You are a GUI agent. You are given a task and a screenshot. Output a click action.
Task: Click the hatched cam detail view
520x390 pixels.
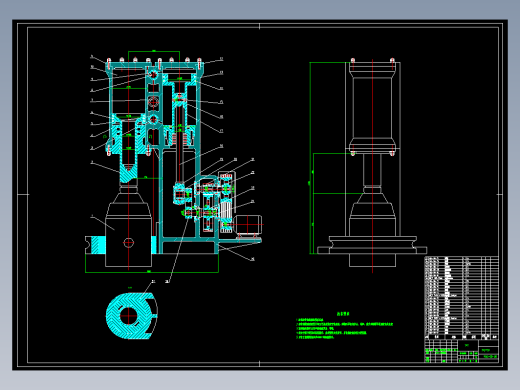tap(132, 316)
